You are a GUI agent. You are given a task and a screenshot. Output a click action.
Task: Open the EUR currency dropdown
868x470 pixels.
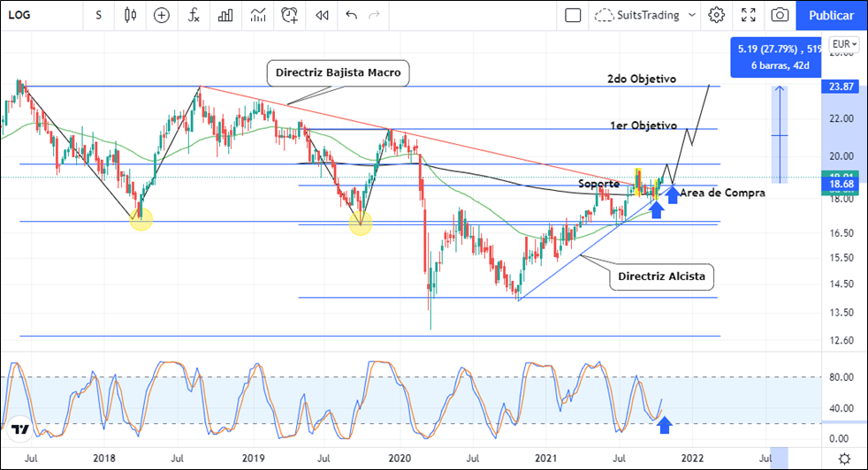844,44
